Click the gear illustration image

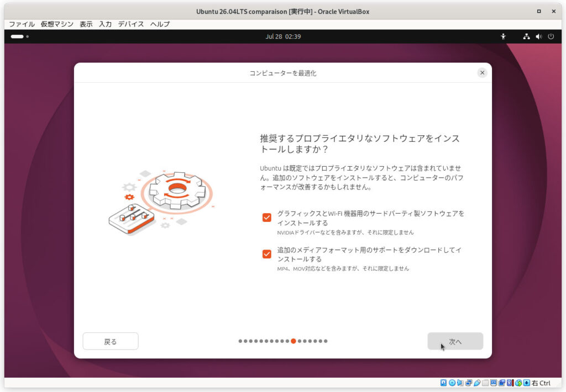pyautogui.click(x=161, y=202)
